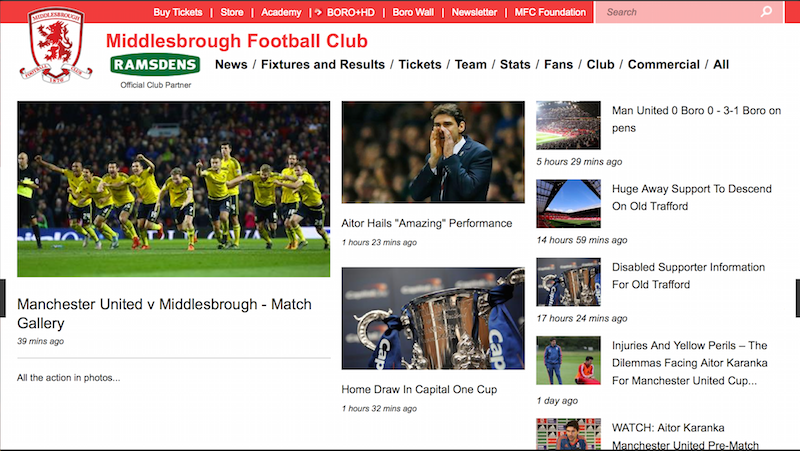This screenshot has height=451, width=800.
Task: Click the Commercial navigation item
Action: click(x=663, y=65)
